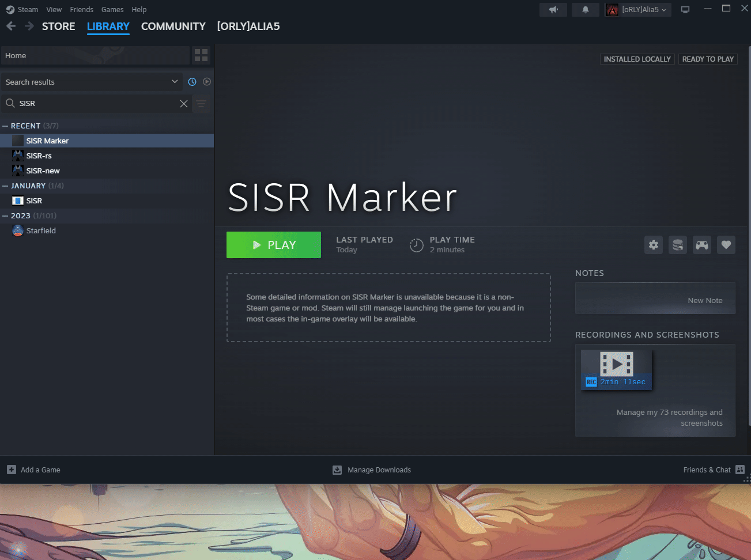The image size is (751, 560).
Task: Manage my 73 recordings and screenshots
Action: click(x=669, y=418)
